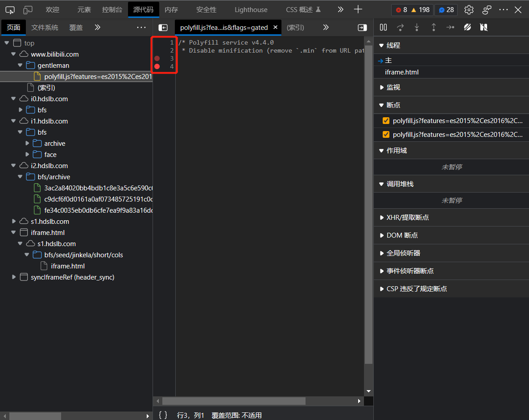This screenshot has height=420, width=529.
Task: Click the editor vertical scrollbar thumb
Action: (368, 205)
